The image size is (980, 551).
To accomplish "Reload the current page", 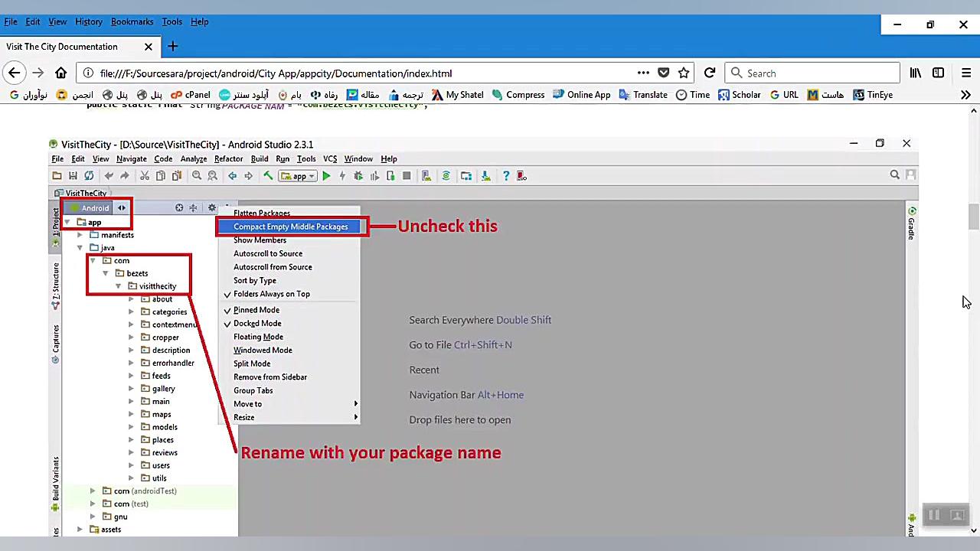I will [710, 73].
